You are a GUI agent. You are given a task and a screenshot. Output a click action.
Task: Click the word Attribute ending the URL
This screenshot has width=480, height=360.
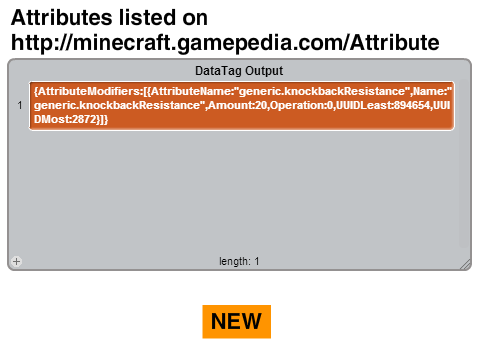(394, 43)
